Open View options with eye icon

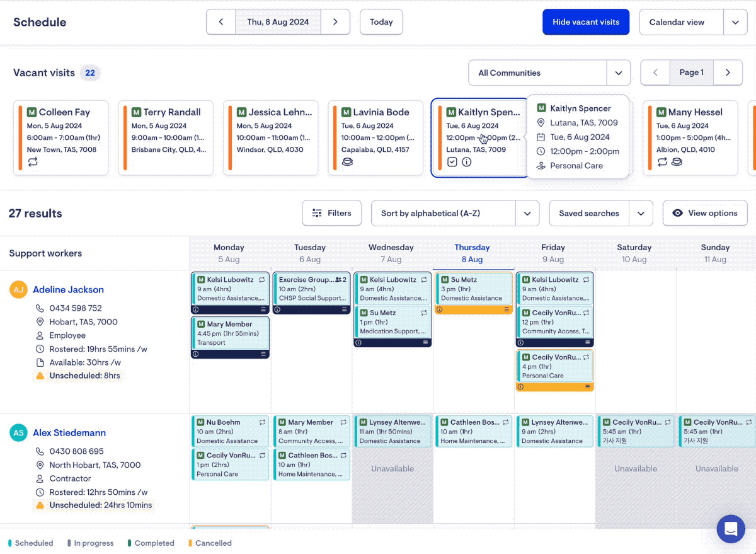704,213
